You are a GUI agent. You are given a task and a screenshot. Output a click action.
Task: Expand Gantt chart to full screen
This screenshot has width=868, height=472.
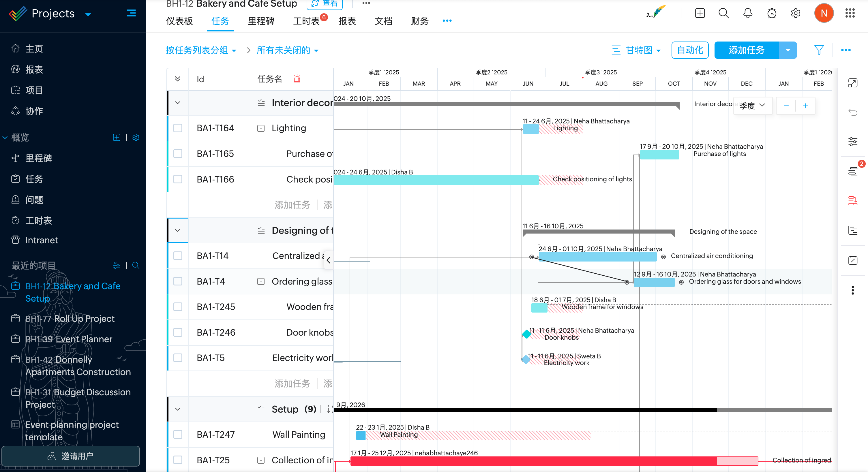pyautogui.click(x=852, y=83)
